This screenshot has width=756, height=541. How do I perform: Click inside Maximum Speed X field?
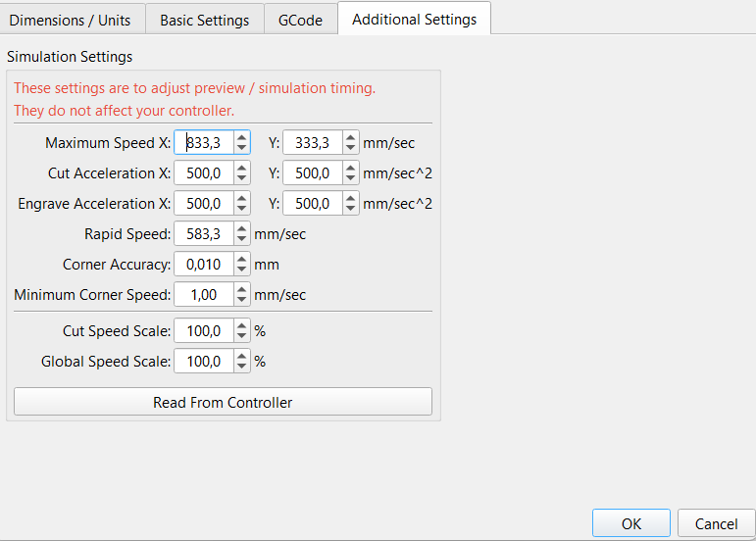coord(205,143)
